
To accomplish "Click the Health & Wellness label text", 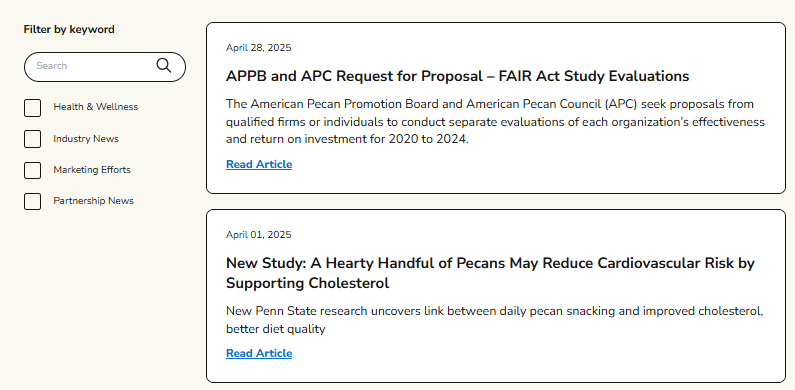I will [x=96, y=107].
